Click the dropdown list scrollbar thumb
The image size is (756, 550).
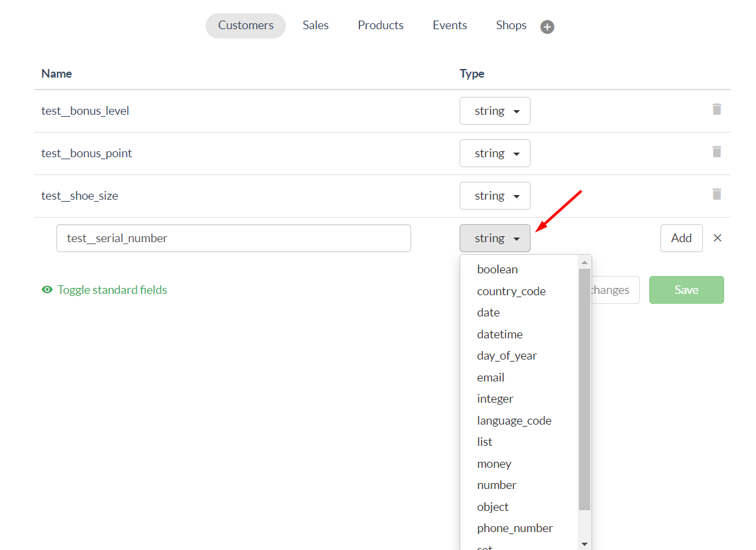584,389
